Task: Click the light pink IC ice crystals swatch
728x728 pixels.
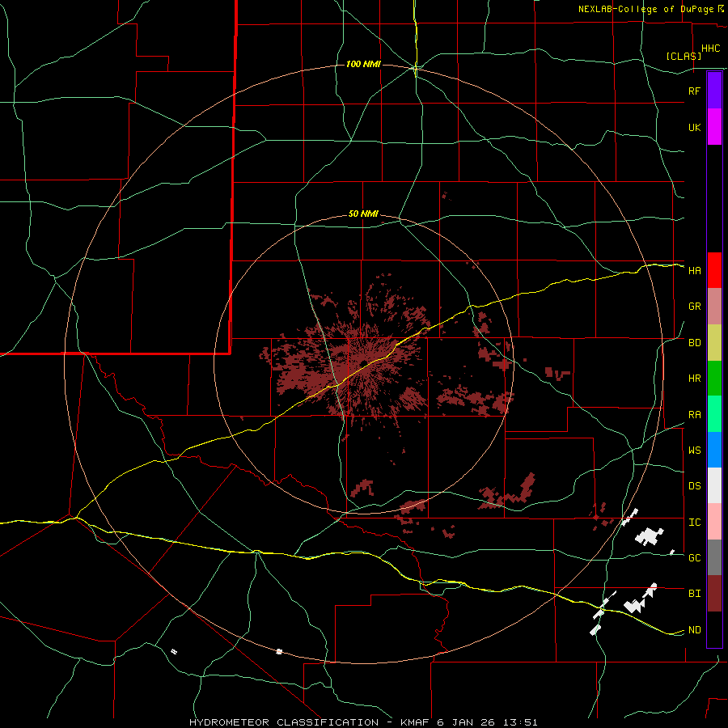Action: [x=714, y=522]
